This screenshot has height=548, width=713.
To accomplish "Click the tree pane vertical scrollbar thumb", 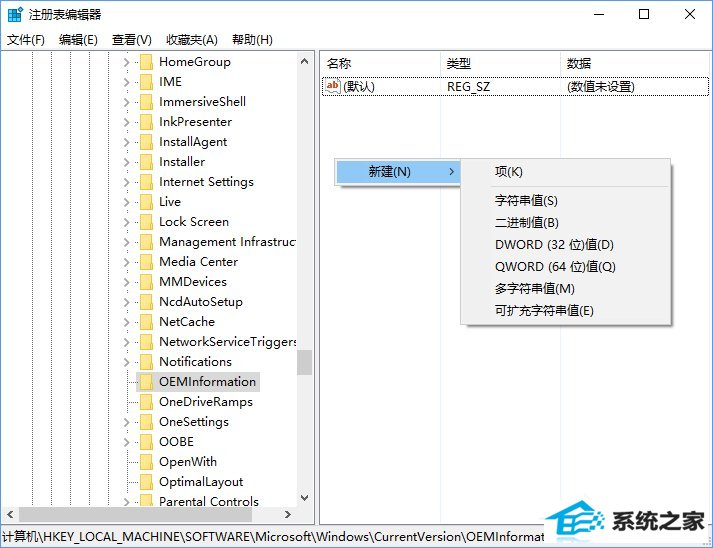I will pyautogui.click(x=304, y=362).
